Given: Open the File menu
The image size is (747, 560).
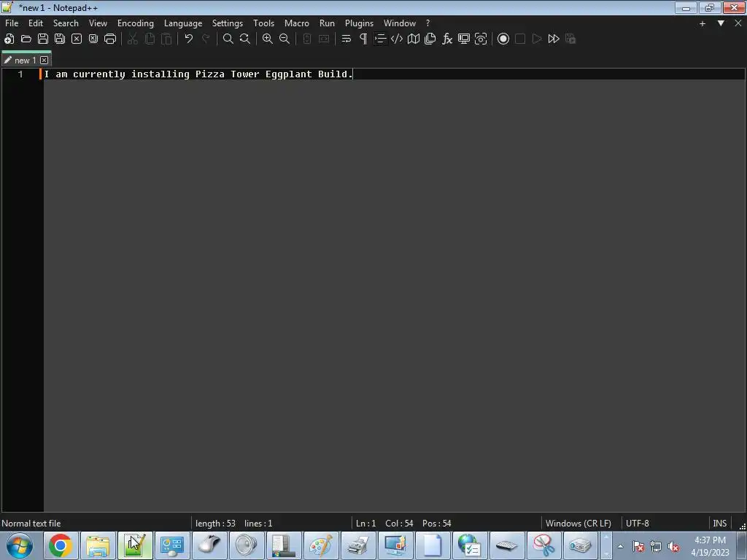Looking at the screenshot, I should coord(12,23).
